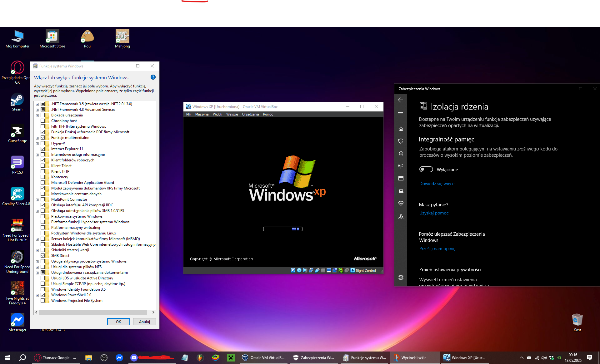The height and width of the screenshot is (364, 600).
Task: Expand Windows PowerShell 2.0 node
Action: (x=37, y=295)
